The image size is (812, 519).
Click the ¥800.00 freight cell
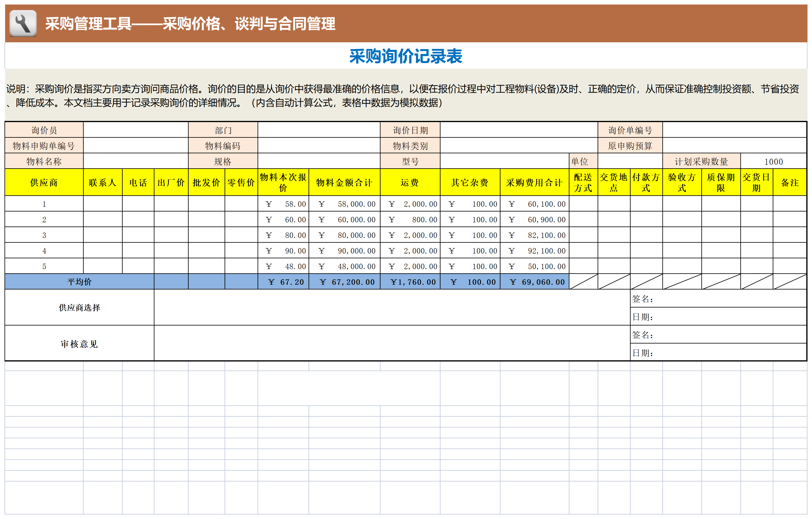coord(410,219)
